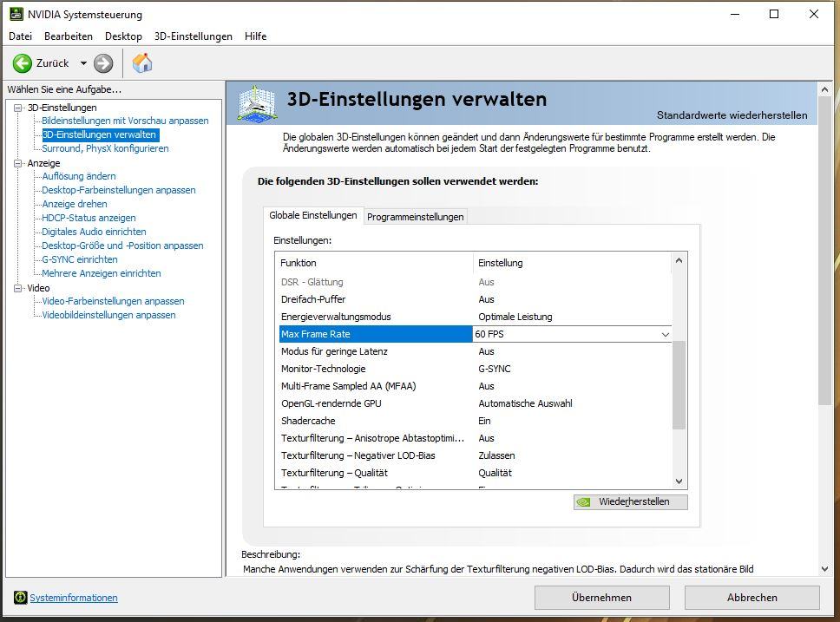The image size is (840, 622).
Task: Open Desktop-Farbeinstellungen anpassen
Action: tap(118, 190)
